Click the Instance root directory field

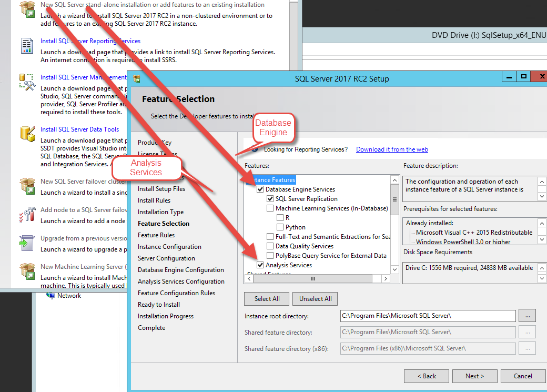point(428,316)
